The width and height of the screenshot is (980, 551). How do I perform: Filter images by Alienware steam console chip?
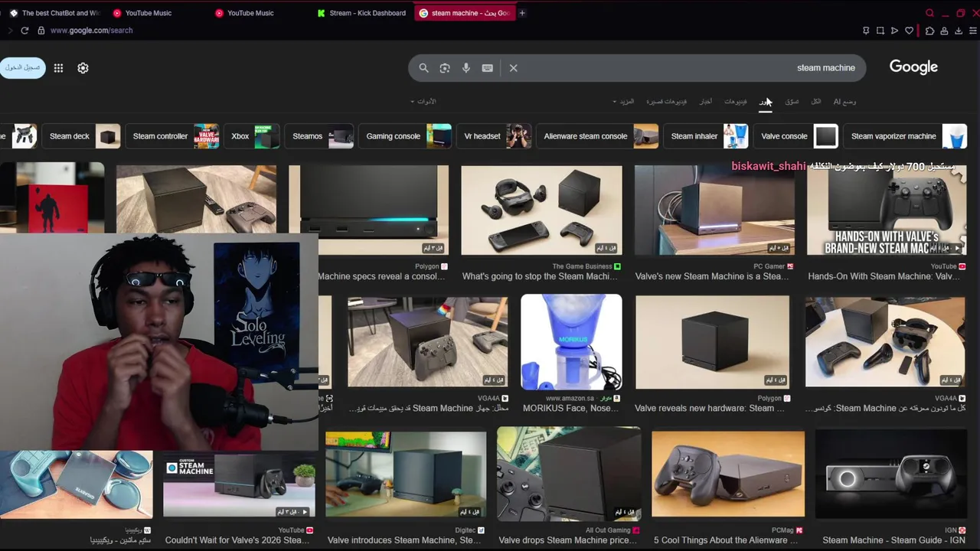point(599,136)
